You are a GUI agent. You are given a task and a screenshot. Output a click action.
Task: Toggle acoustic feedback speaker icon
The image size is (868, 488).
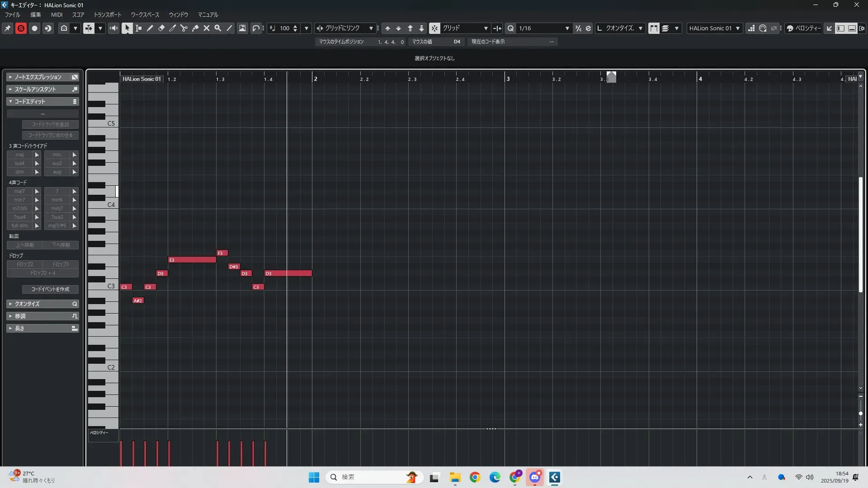click(x=113, y=28)
